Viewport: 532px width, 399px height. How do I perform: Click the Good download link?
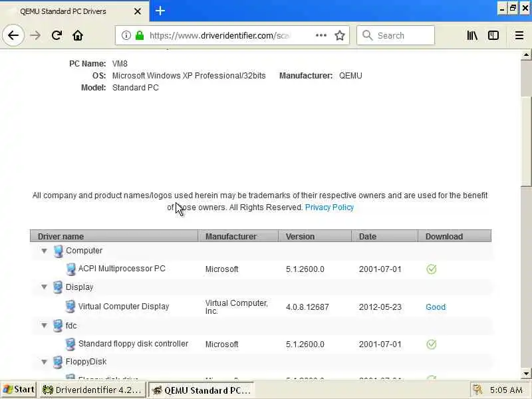[436, 307]
